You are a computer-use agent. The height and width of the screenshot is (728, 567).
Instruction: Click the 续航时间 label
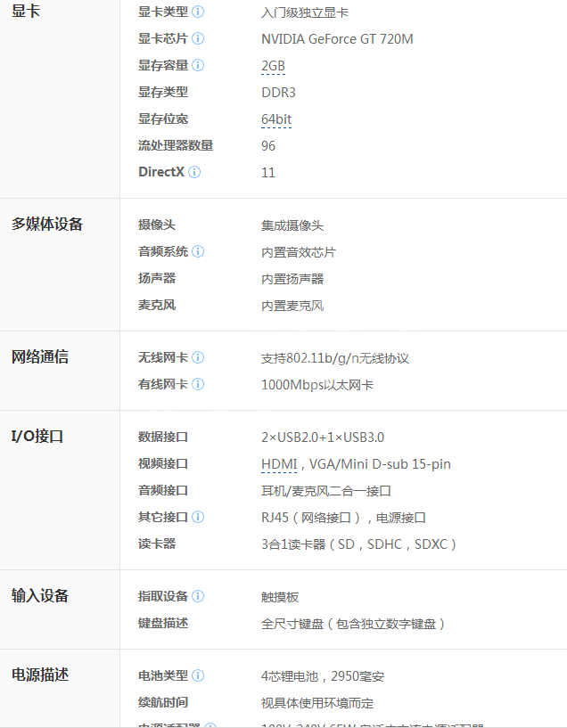(x=163, y=702)
